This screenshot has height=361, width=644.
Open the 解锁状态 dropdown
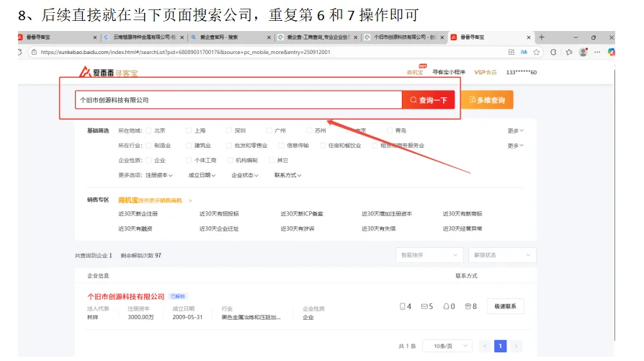pos(502,255)
